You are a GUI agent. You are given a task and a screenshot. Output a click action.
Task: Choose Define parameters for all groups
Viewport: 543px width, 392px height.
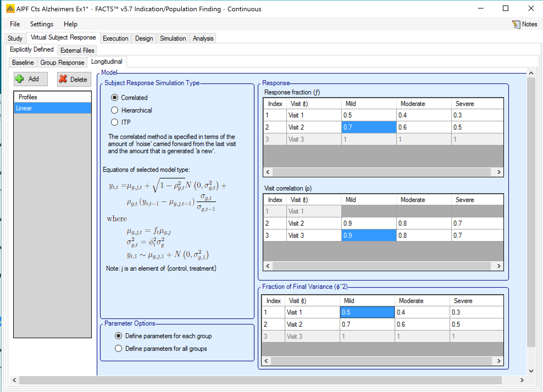click(x=118, y=349)
